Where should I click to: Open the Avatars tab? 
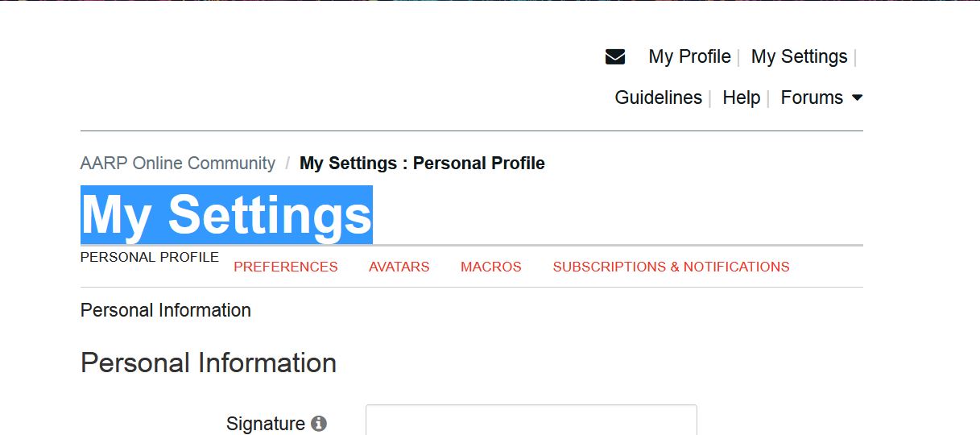point(399,267)
